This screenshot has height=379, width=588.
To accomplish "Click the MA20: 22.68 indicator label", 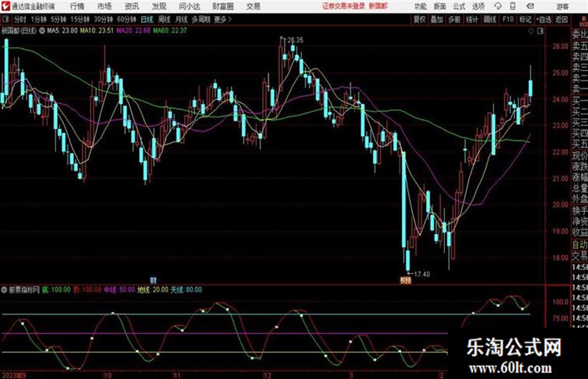I will (x=133, y=30).
